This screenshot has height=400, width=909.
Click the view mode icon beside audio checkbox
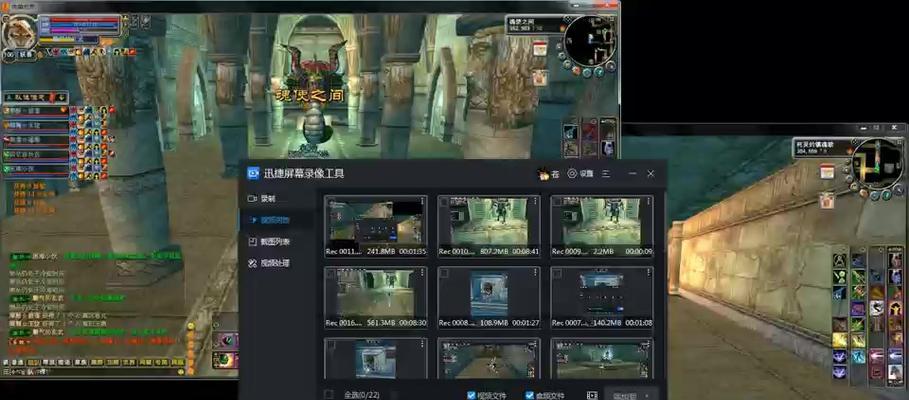pyautogui.click(x=591, y=395)
